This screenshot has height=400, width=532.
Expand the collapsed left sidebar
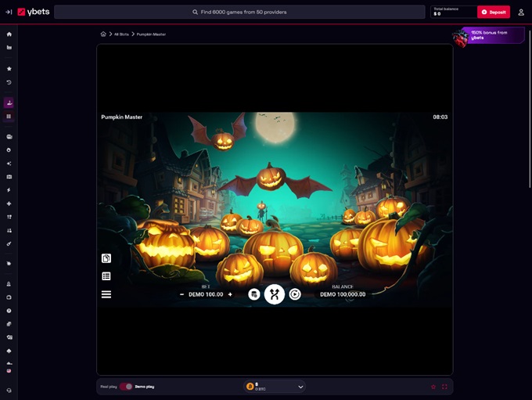pyautogui.click(x=9, y=12)
